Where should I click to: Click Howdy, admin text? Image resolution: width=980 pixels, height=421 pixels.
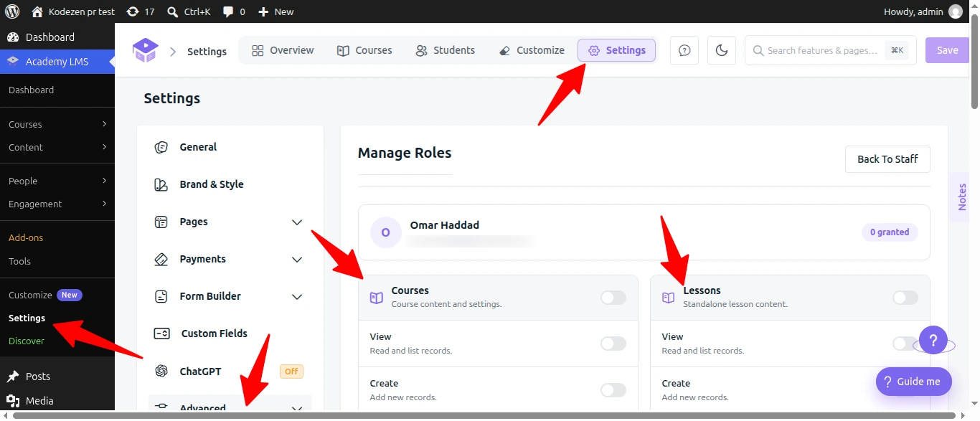(x=913, y=11)
